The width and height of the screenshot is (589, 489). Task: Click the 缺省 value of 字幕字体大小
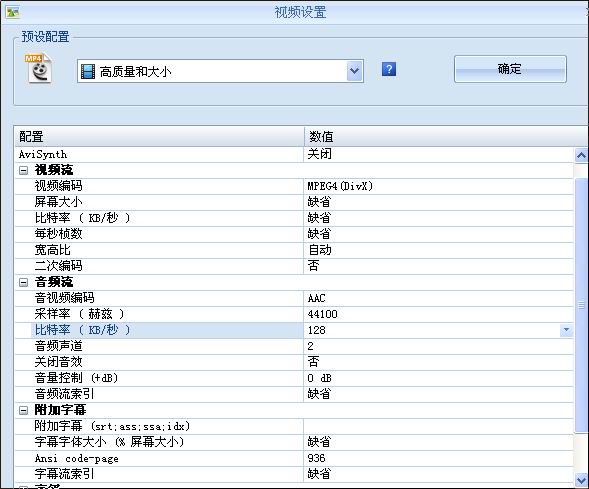tap(319, 442)
